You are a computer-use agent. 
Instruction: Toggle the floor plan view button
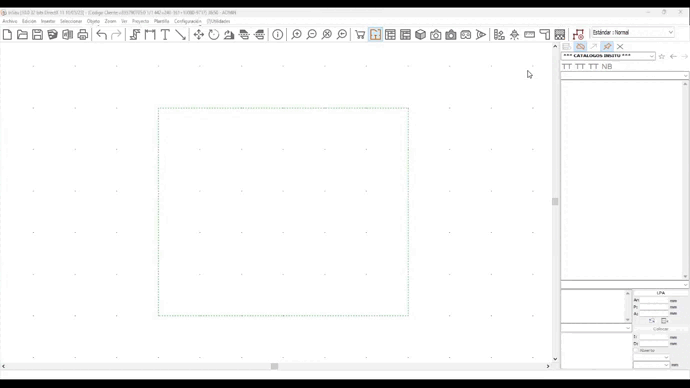[x=375, y=34]
